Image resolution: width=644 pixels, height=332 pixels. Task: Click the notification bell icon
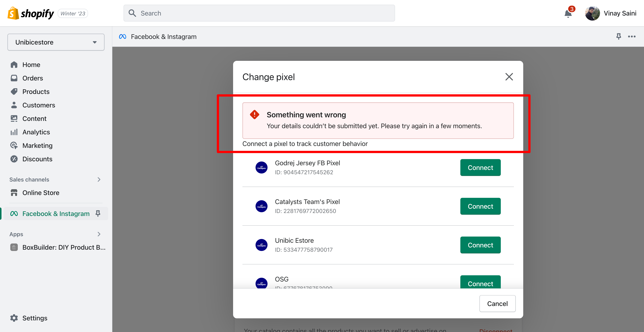[568, 13]
